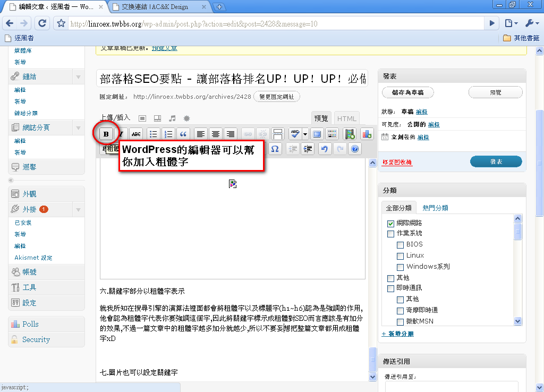Add an image via upload icon

coord(142,118)
